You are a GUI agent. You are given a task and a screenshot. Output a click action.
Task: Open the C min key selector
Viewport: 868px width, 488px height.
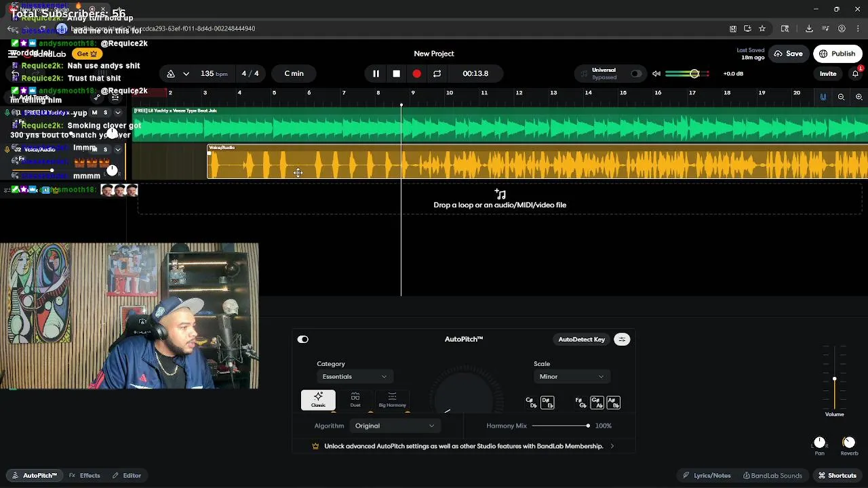coord(294,73)
